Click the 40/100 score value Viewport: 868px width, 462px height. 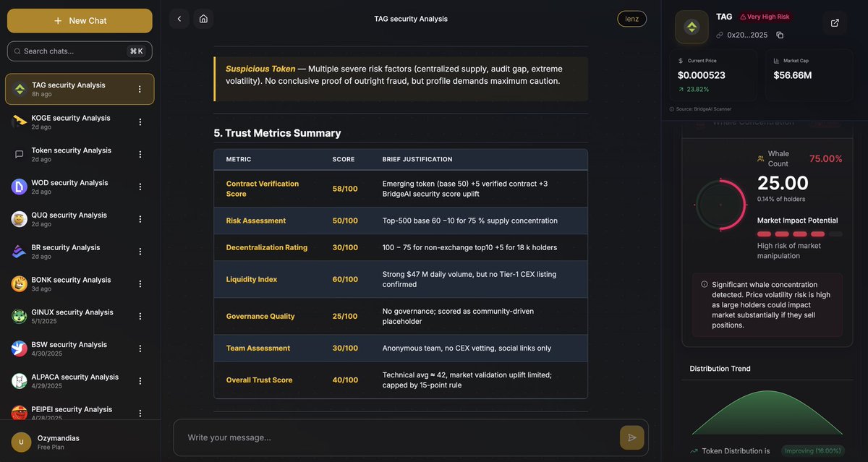point(345,380)
